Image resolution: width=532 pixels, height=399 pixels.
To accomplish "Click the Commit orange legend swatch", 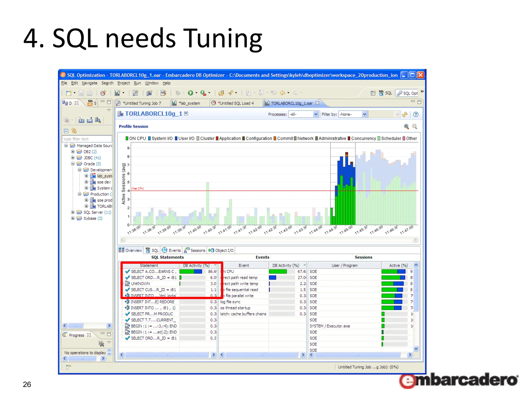I will 275,138.
